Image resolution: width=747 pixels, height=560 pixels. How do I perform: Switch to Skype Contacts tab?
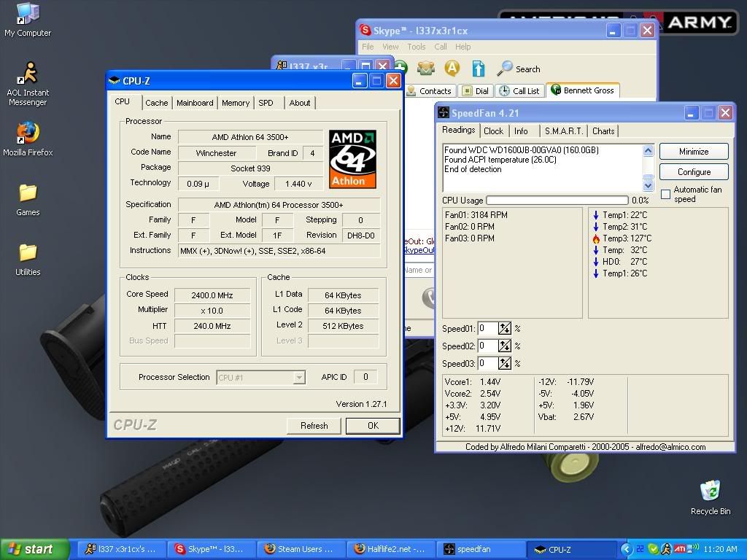429,91
